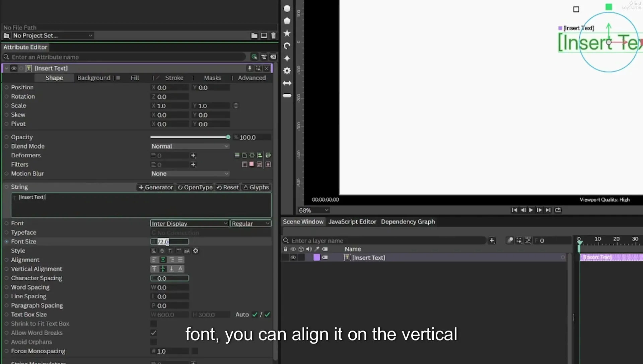Image resolution: width=643 pixels, height=364 pixels.
Task: Delete project via trash icon
Action: coord(273,35)
